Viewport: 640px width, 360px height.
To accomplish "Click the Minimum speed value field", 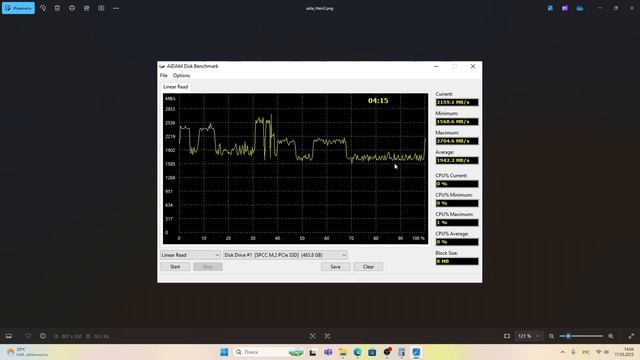I will click(x=457, y=122).
